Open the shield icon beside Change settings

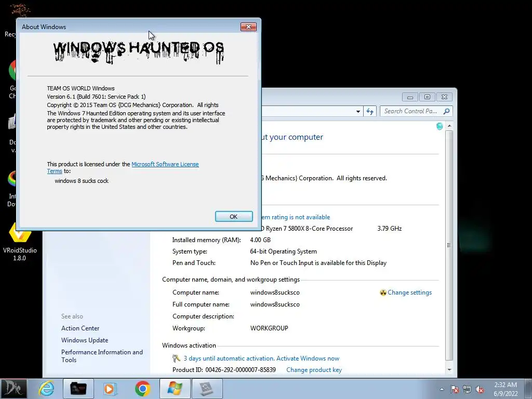click(383, 292)
